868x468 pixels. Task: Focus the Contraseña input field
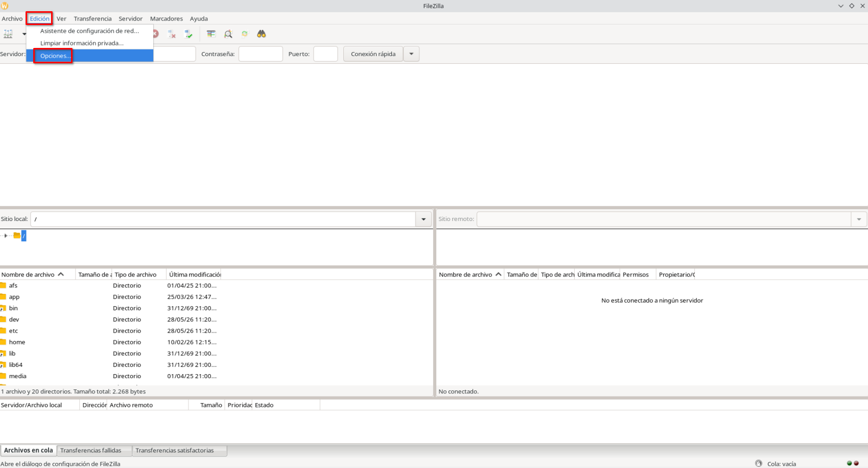pyautogui.click(x=261, y=54)
